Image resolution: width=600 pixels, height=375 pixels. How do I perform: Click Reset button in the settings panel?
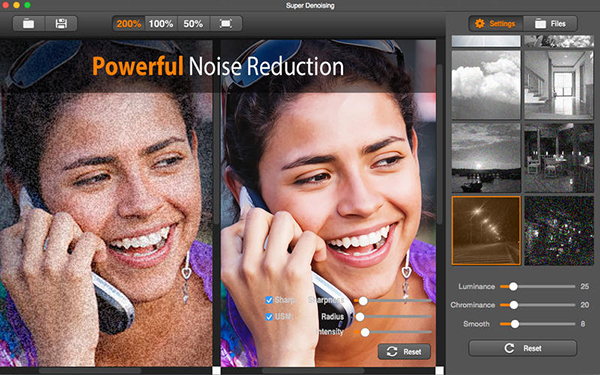523,348
